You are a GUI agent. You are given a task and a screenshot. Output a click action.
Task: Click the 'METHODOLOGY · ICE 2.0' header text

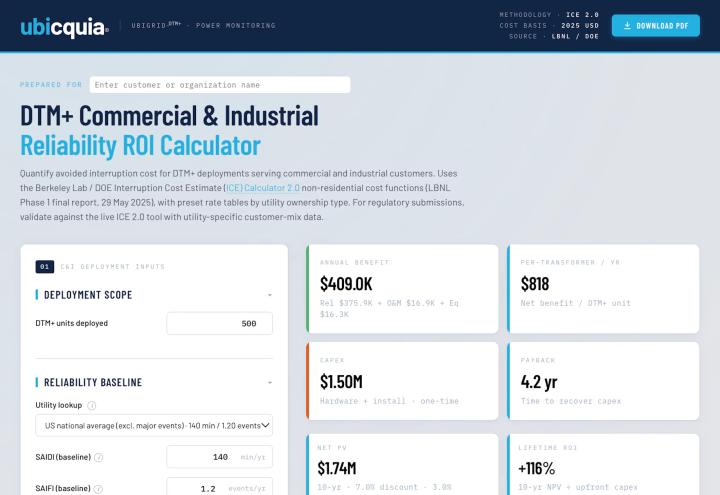tap(549, 15)
